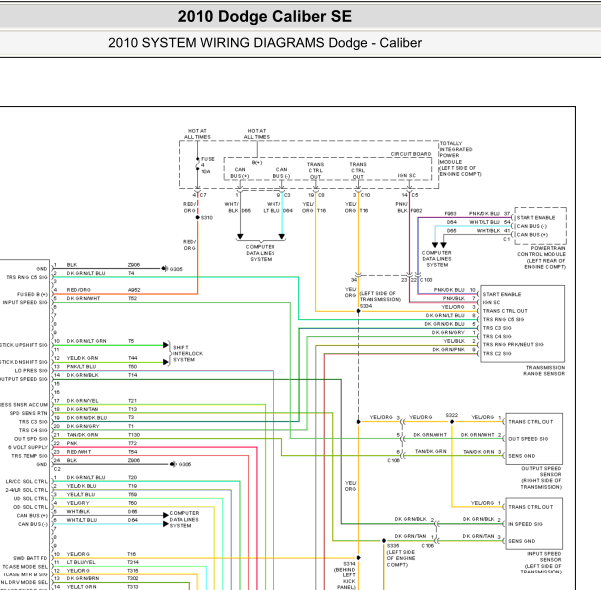Select the "2010 SYSTEM WIRING DIAGRAMS Dodge - Caliber" heading

click(x=265, y=43)
